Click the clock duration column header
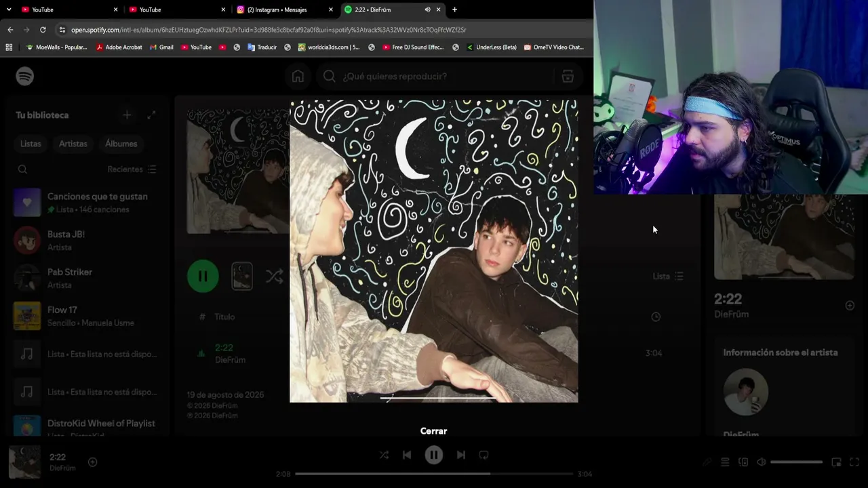This screenshot has height=488, width=868. click(656, 317)
